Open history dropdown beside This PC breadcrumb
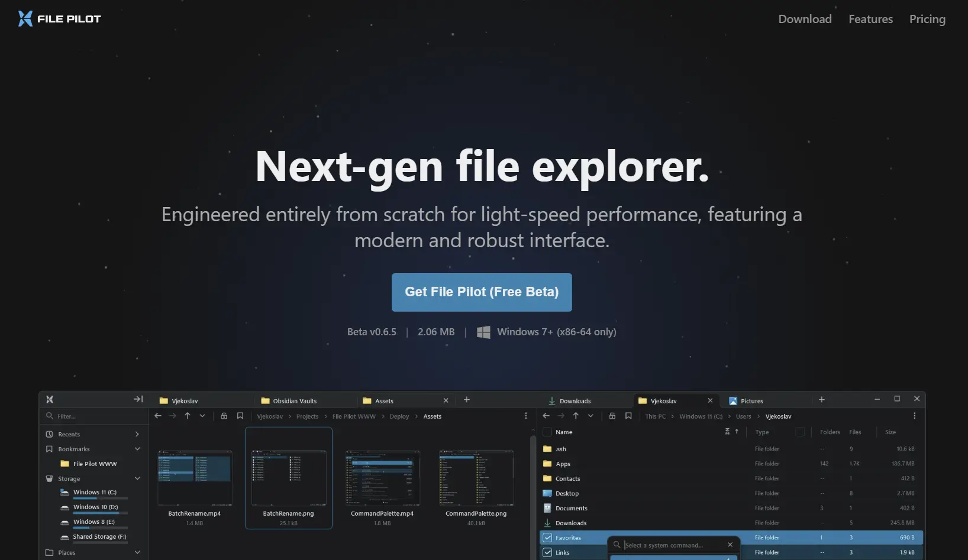 pos(591,416)
